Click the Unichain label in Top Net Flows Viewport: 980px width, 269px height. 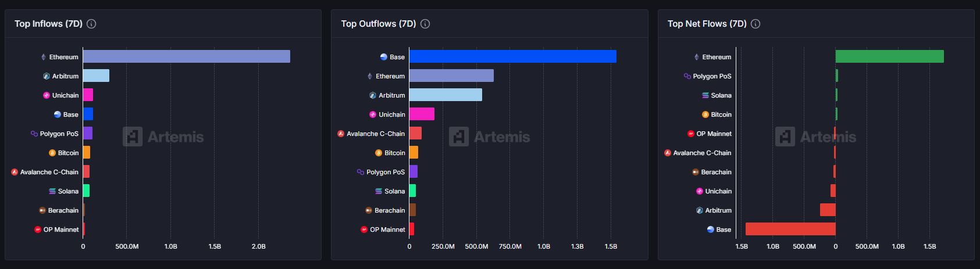718,191
